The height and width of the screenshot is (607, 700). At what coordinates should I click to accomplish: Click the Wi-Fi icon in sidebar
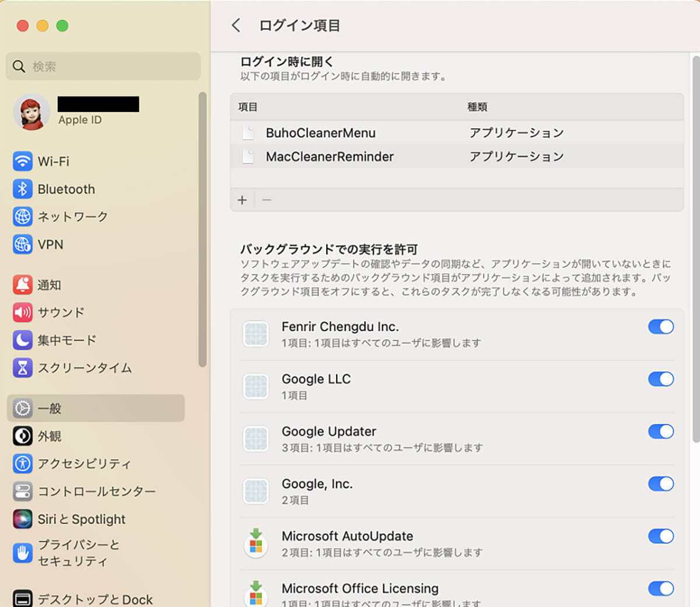point(22,161)
